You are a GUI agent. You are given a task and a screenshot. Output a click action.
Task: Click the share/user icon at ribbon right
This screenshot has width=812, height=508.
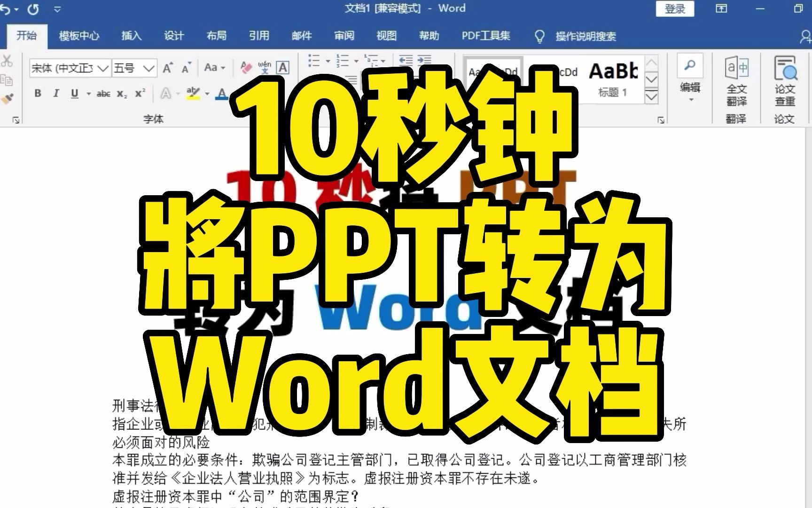[x=806, y=37]
